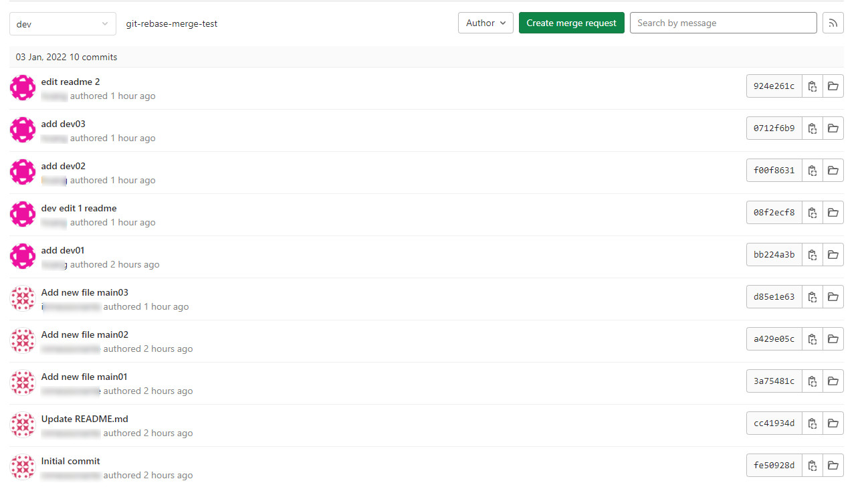Copy commit SHA for f00f8631
Image resolution: width=868 pixels, height=493 pixels.
812,171
